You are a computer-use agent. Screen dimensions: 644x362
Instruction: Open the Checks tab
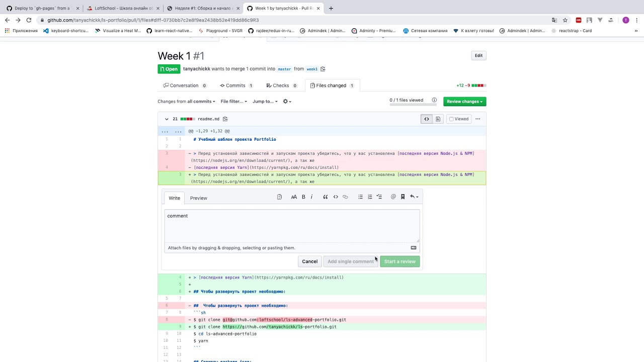pos(281,85)
